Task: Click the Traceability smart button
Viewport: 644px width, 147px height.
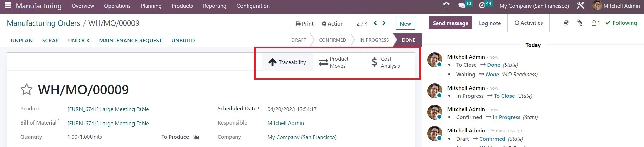Action: click(287, 62)
